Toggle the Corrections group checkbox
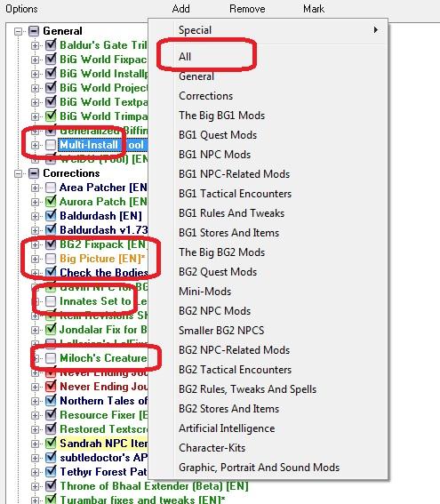 coord(34,173)
